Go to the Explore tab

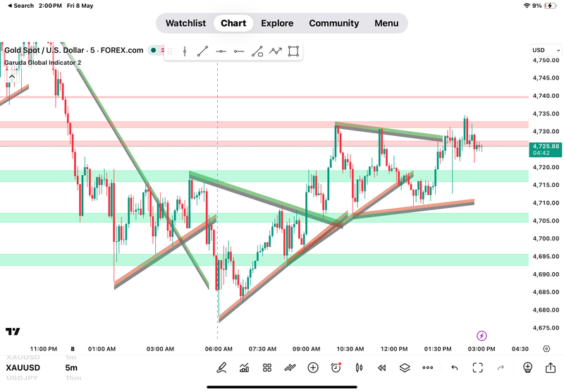[x=277, y=23]
